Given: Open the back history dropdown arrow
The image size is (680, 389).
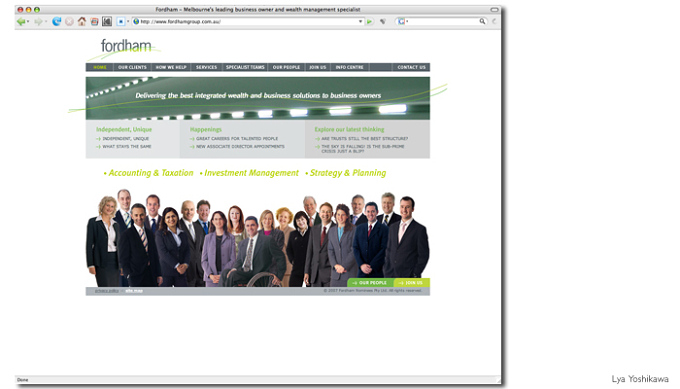Looking at the screenshot, I should (28, 22).
